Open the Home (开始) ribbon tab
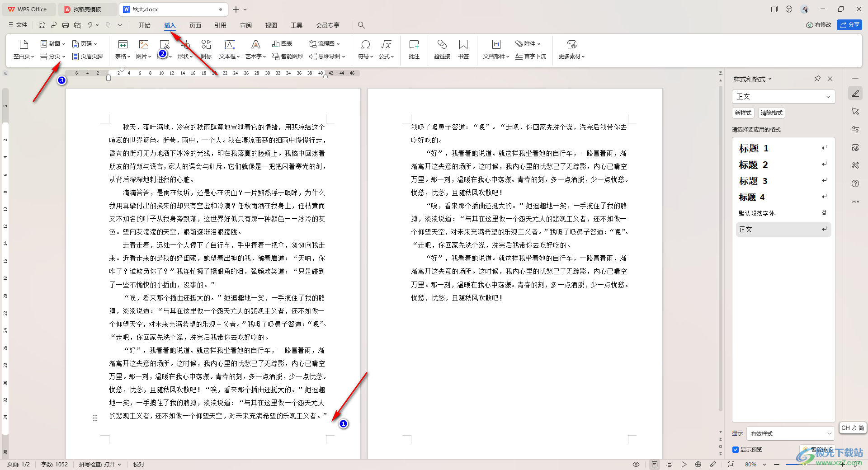868x470 pixels. click(x=145, y=25)
